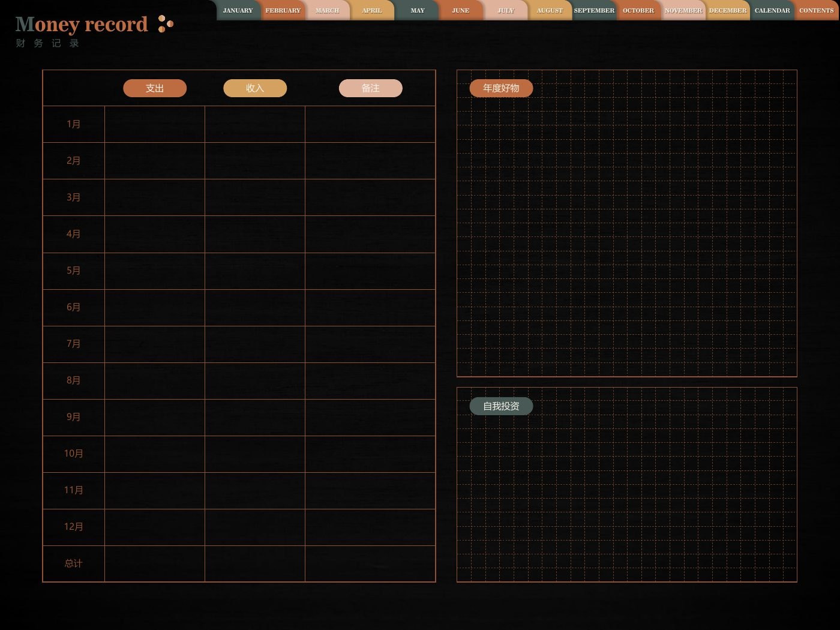The height and width of the screenshot is (630, 840).
Task: Select the DECEMBER tab
Action: [x=728, y=10]
